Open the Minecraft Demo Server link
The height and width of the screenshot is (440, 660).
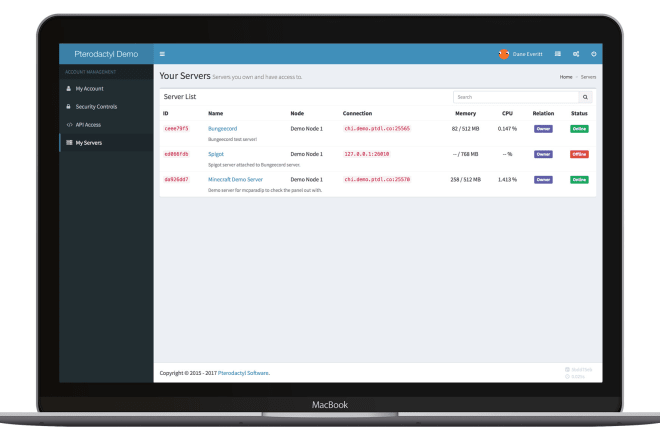pos(235,179)
